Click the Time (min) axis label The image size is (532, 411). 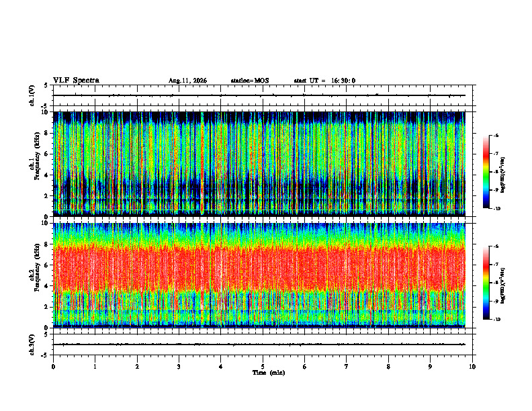[269, 373]
